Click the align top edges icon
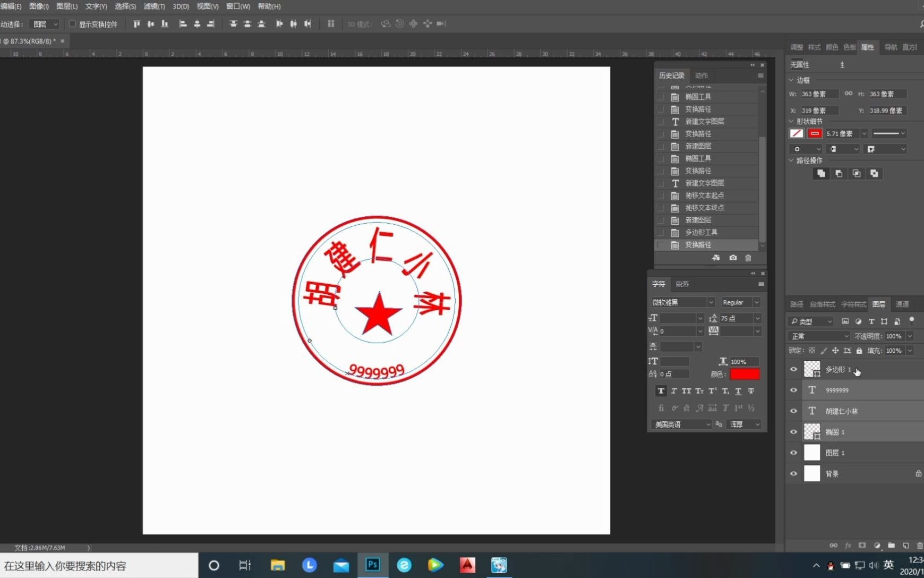Screen dimensions: 924x578 coord(136,24)
